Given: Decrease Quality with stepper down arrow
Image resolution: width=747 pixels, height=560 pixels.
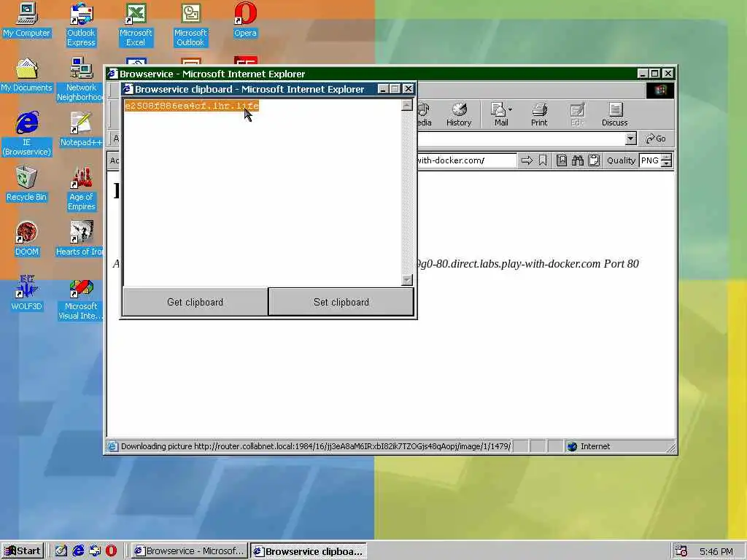Looking at the screenshot, I should [667, 164].
